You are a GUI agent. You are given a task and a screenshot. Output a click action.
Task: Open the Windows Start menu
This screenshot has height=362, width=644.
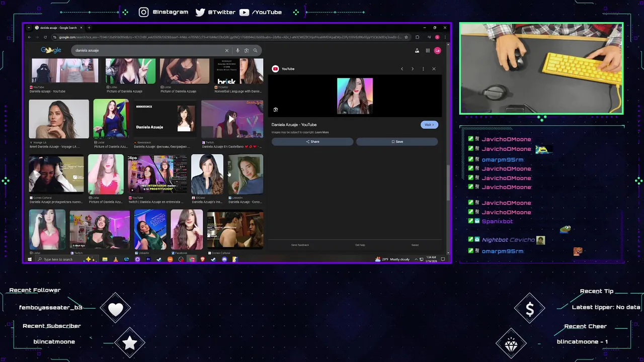29,259
